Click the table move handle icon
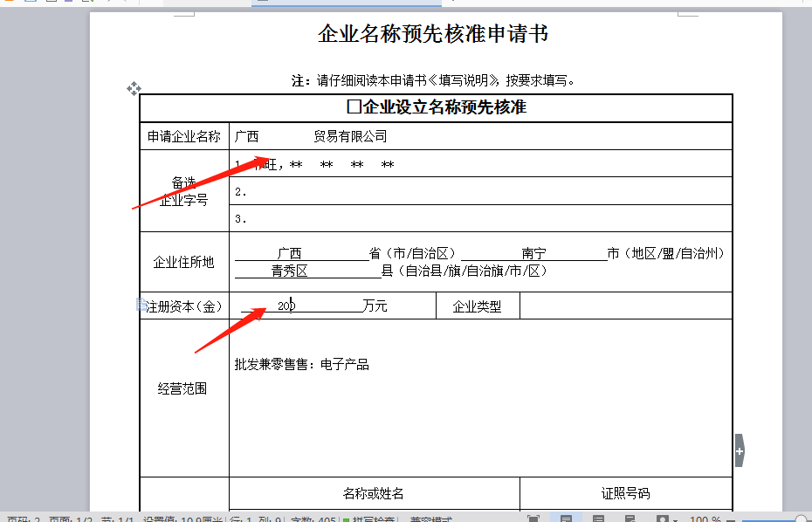 tap(134, 88)
